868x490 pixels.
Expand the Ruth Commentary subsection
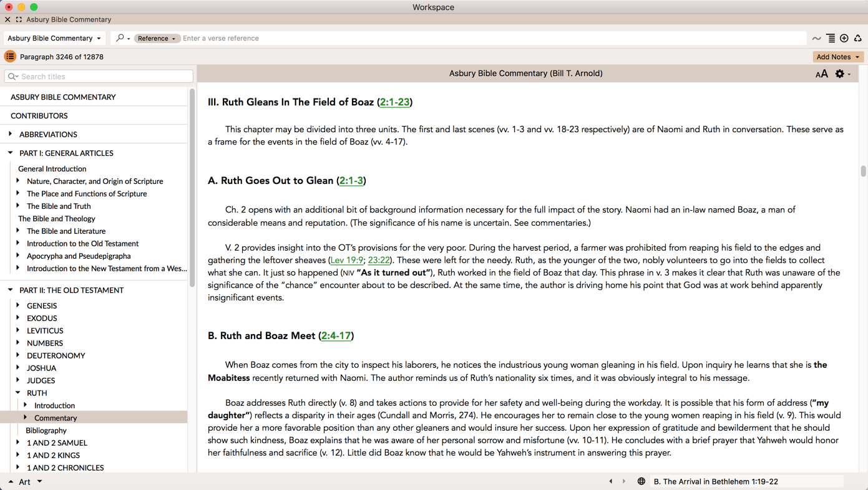click(26, 418)
